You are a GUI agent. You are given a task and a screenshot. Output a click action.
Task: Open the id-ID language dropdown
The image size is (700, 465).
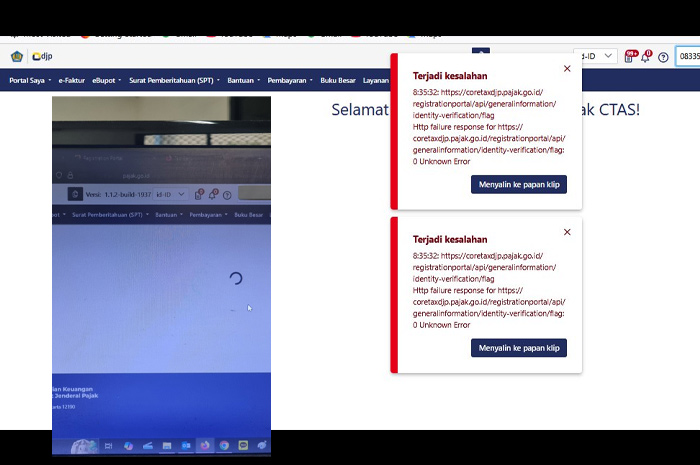pos(595,56)
